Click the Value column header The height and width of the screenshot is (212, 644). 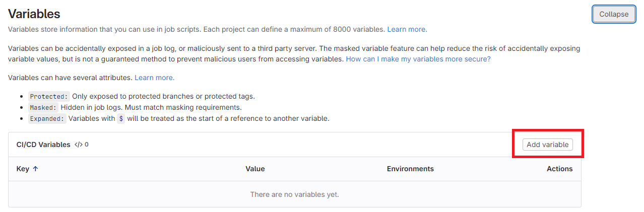pos(255,169)
